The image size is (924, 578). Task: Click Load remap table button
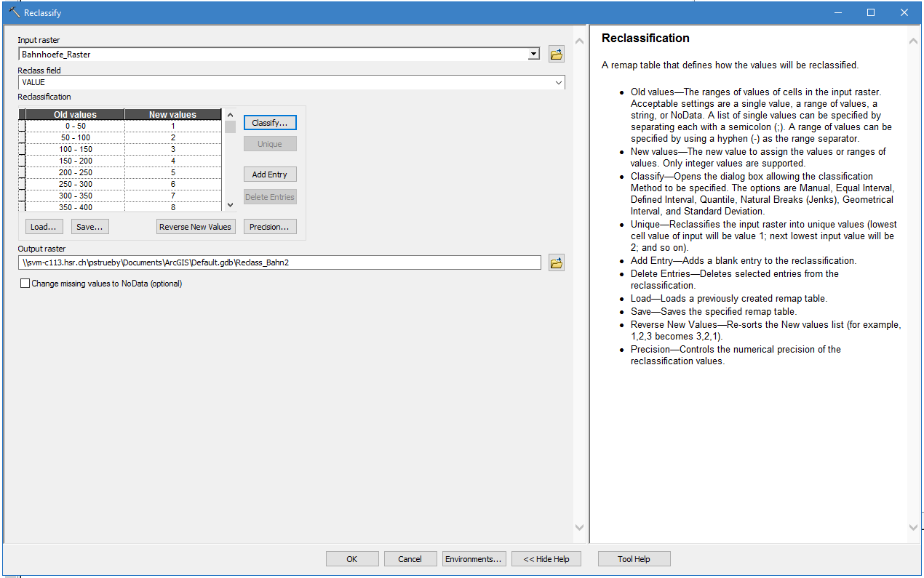pyautogui.click(x=44, y=227)
